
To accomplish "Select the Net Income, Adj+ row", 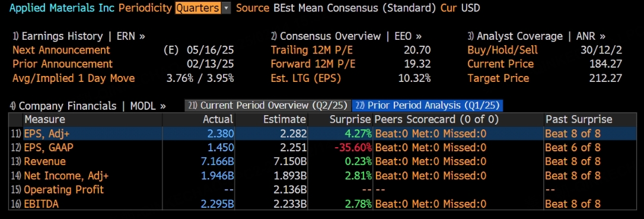I will click(x=323, y=176).
